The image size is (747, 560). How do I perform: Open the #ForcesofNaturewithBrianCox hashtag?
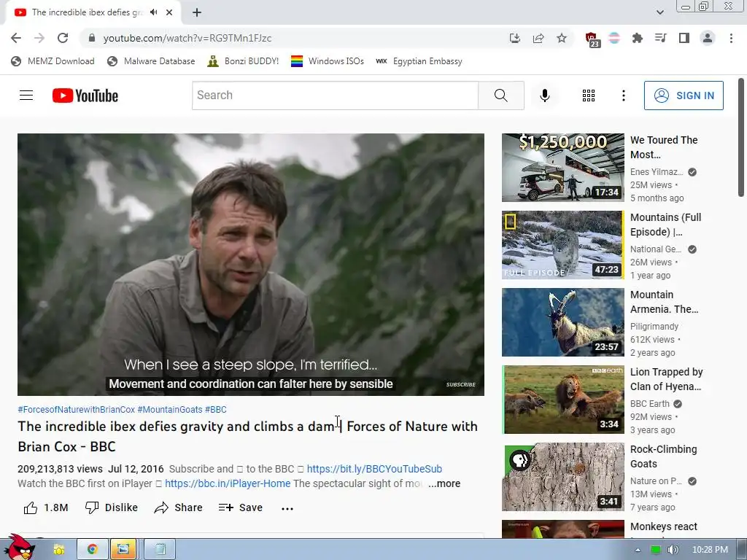pos(76,410)
